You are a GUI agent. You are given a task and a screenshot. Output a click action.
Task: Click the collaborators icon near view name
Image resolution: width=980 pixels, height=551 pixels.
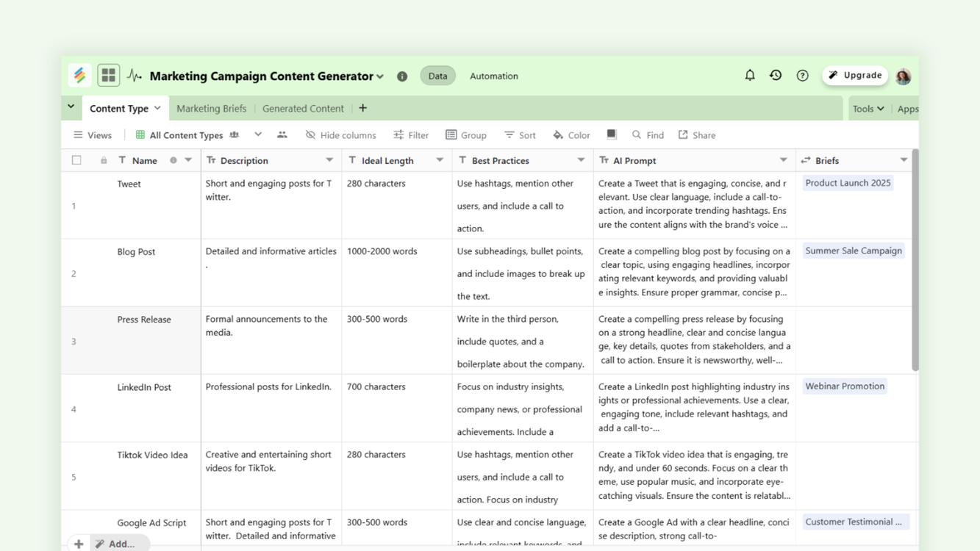pyautogui.click(x=282, y=134)
